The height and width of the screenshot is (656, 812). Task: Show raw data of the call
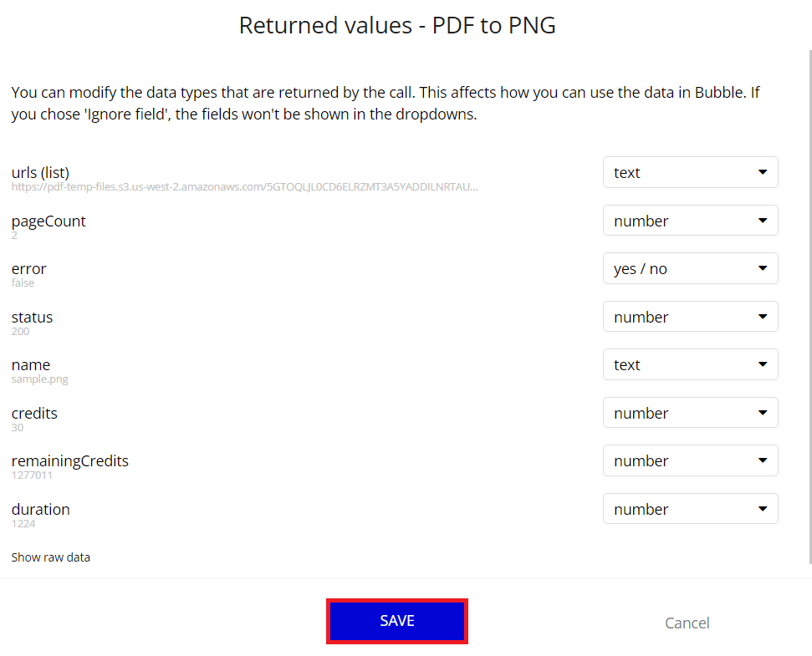coord(50,557)
